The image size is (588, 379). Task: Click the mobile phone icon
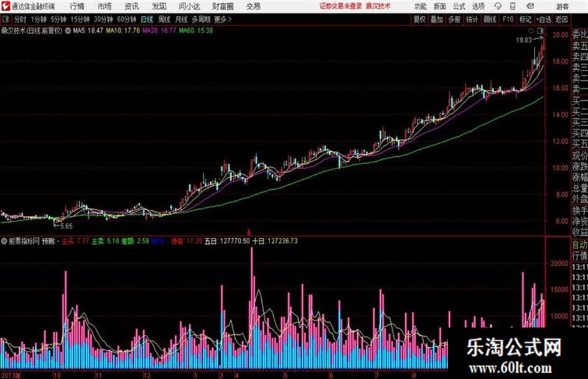pyautogui.click(x=513, y=6)
